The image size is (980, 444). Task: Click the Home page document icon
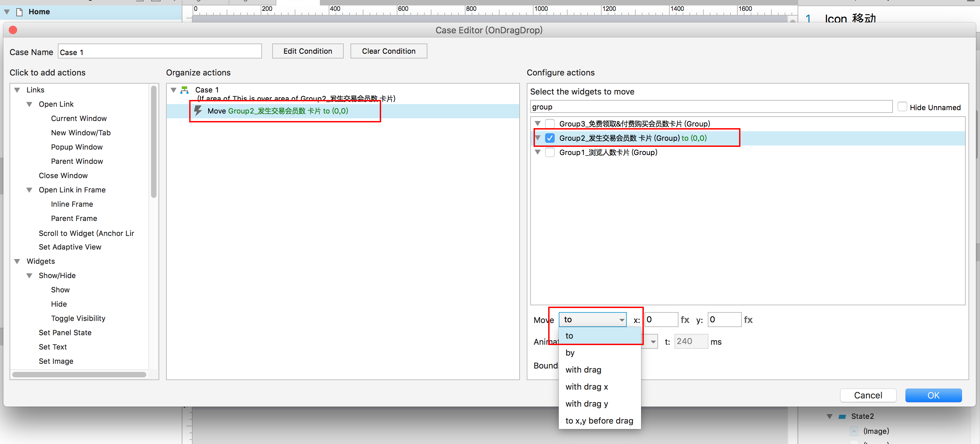tap(19, 12)
